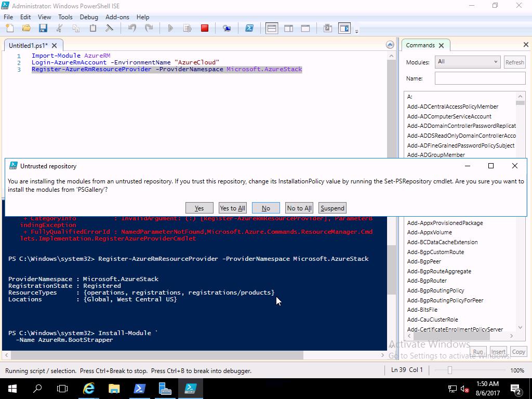Image resolution: width=532 pixels, height=399 pixels.
Task: Click the New script toolbar icon
Action: coord(10,28)
